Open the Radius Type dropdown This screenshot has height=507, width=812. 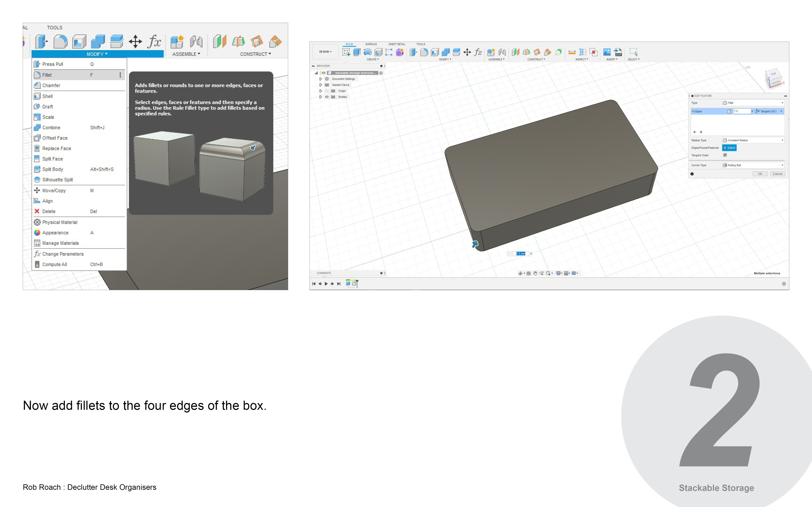[x=753, y=140]
